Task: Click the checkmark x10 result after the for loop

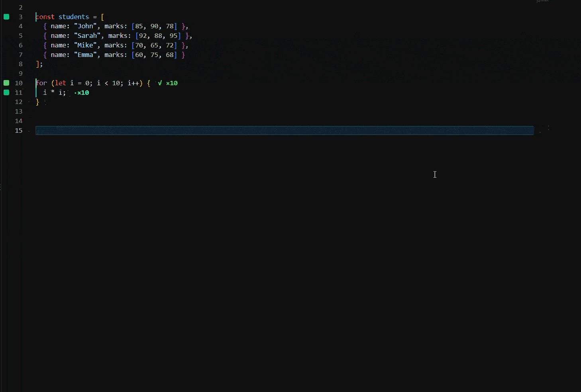Action: point(168,83)
